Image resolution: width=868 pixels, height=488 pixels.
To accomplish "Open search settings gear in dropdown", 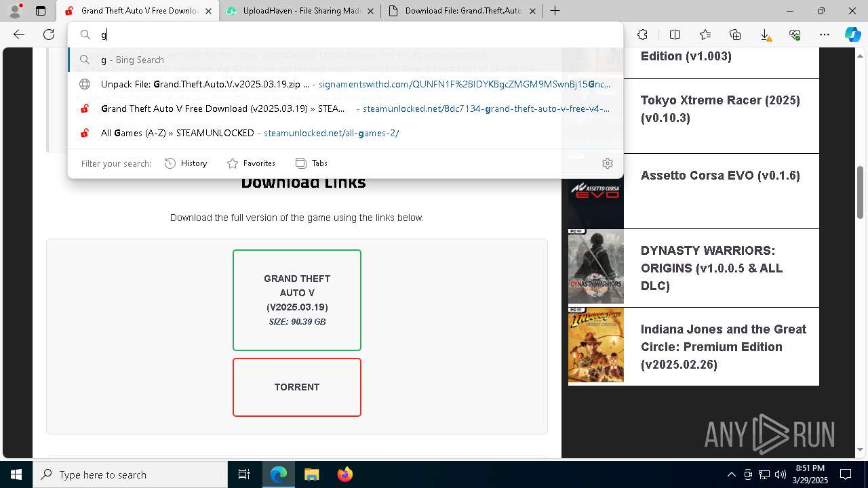I will pyautogui.click(x=608, y=163).
